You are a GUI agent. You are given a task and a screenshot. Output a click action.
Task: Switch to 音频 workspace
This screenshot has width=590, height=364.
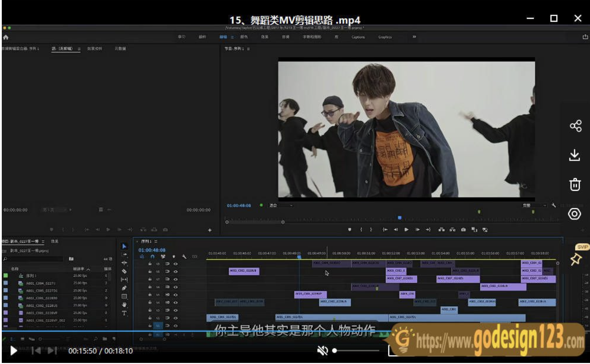pos(286,37)
